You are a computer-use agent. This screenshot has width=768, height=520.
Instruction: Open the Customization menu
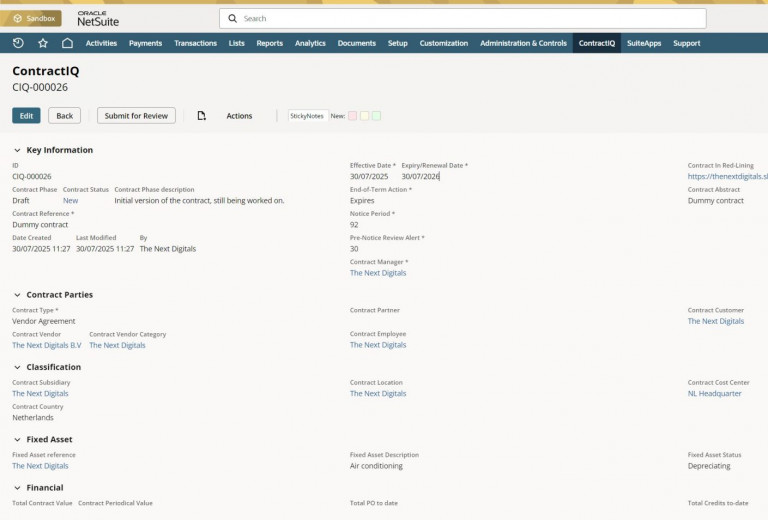coord(444,43)
